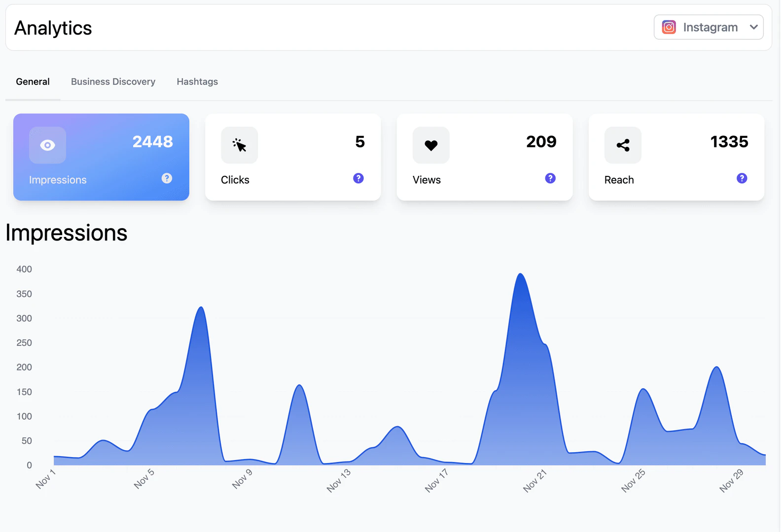Switch to the General tab

pos(33,82)
